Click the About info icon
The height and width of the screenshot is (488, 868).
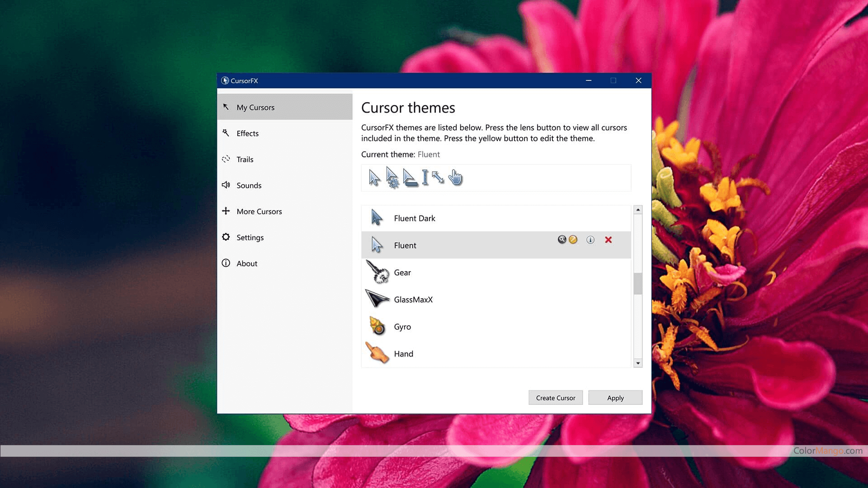pyautogui.click(x=226, y=263)
